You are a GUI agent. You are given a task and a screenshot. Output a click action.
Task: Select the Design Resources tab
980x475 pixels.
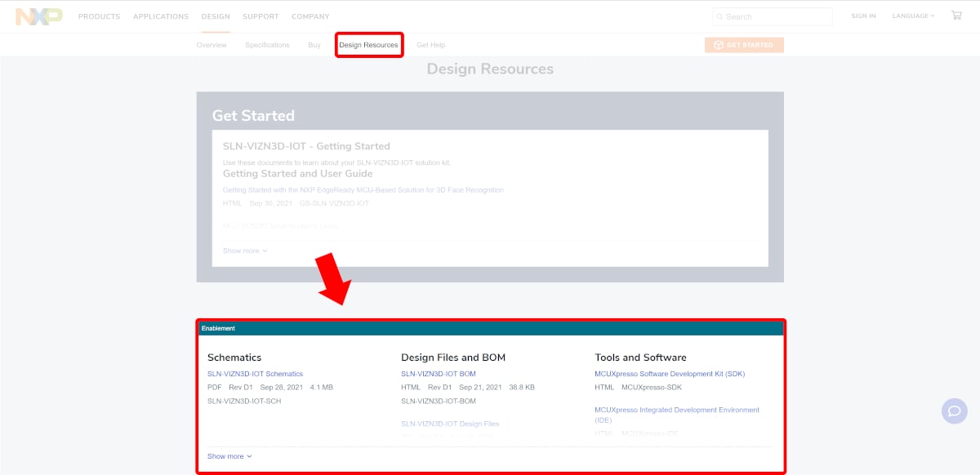click(x=368, y=45)
